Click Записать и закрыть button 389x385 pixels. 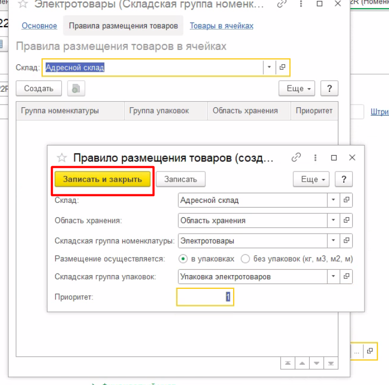[x=102, y=179]
